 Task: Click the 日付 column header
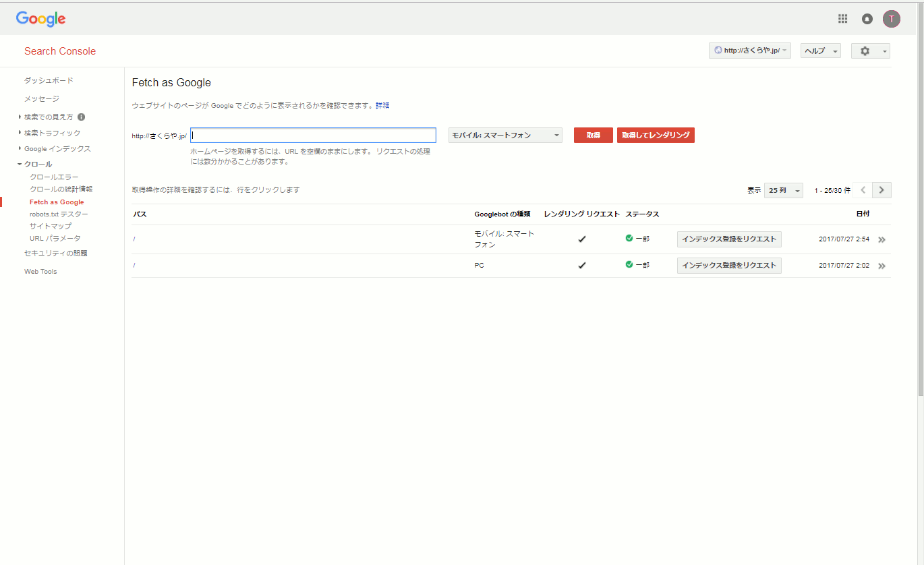point(863,214)
